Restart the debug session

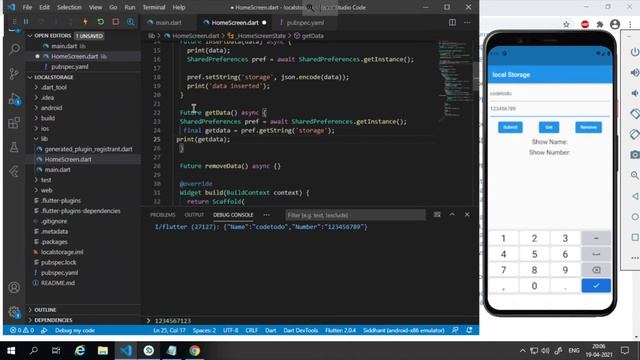point(100,22)
